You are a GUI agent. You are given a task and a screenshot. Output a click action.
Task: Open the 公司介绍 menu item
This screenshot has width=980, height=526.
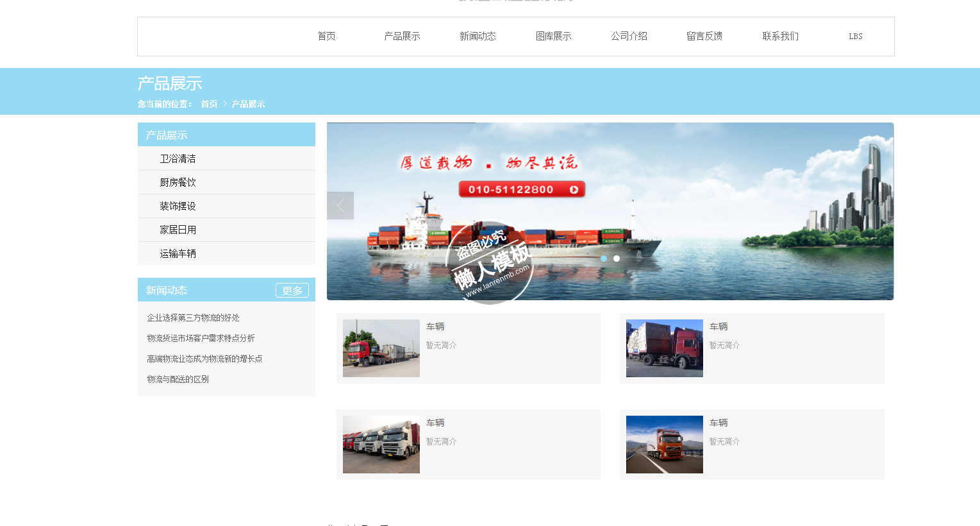[629, 37]
